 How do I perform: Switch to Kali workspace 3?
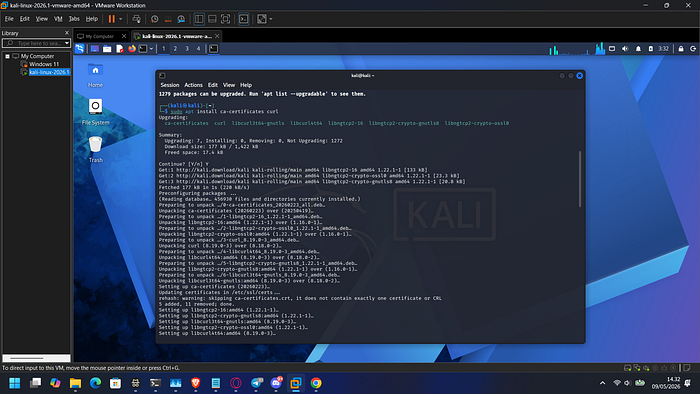click(187, 49)
